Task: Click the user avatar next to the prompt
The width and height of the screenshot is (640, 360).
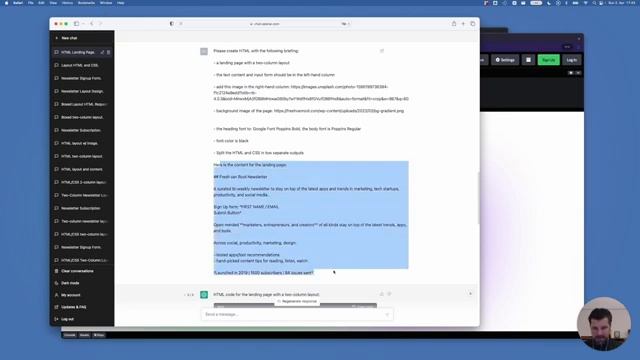Action: coord(204,51)
